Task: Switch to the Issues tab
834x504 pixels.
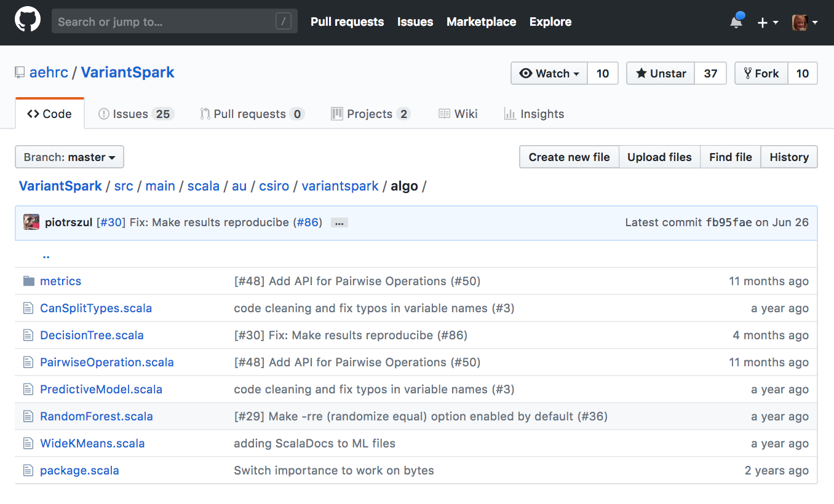Action: 137,114
